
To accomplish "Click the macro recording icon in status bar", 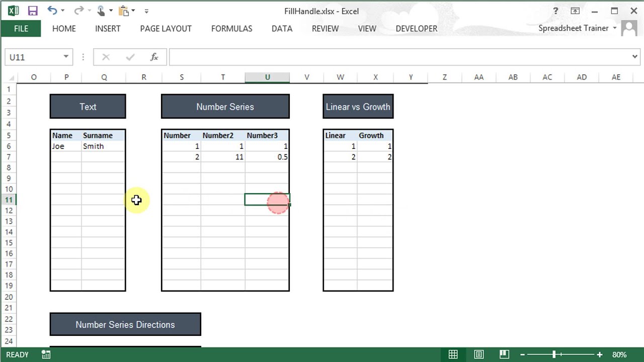I will pos(46,354).
